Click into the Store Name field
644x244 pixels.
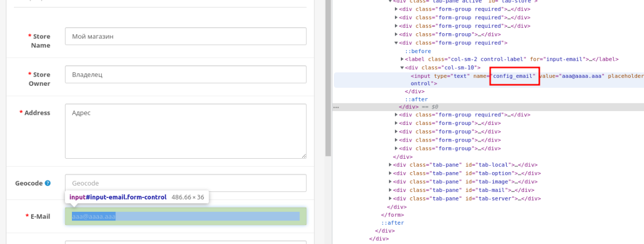[185, 36]
